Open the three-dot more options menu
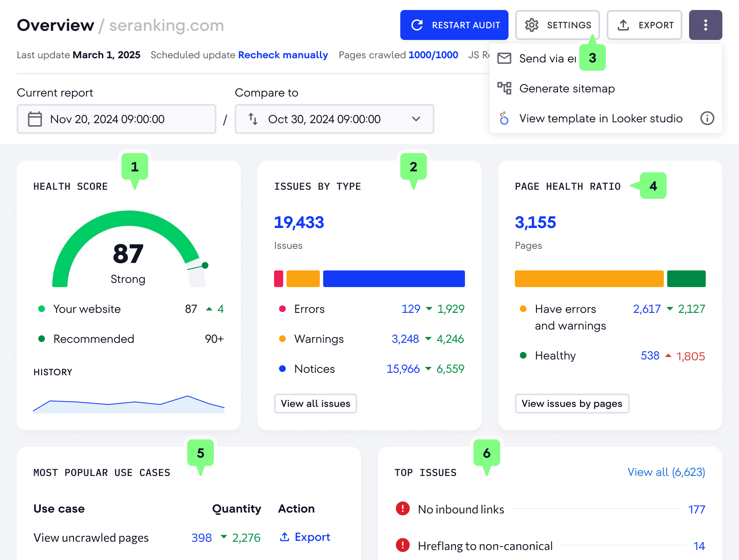The image size is (739, 560). click(x=705, y=25)
